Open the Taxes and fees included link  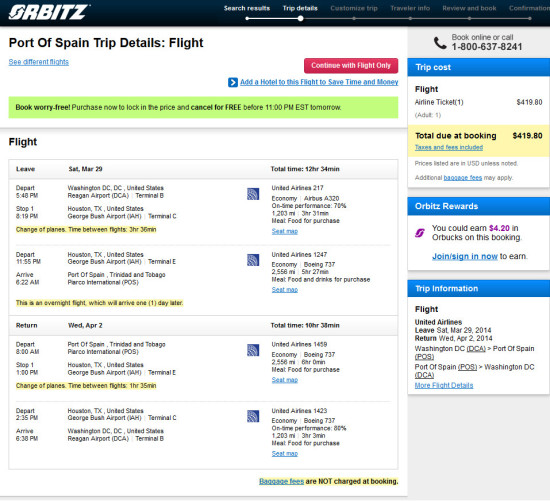pos(449,147)
